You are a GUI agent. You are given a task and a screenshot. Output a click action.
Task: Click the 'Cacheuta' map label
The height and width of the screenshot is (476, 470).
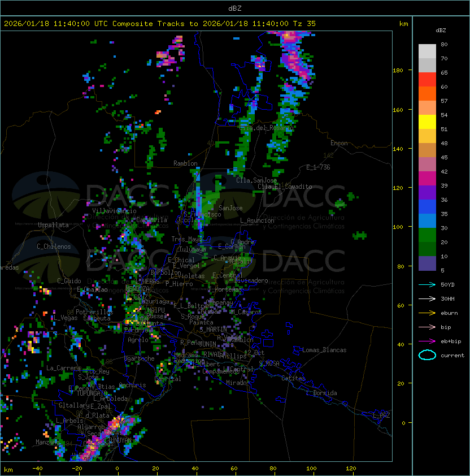point(97,318)
